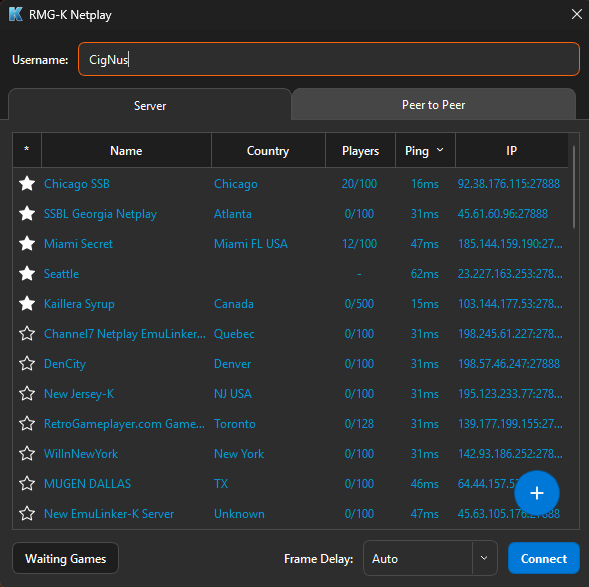Unfavorite the Chicago SSB server star
Image resolution: width=589 pixels, height=587 pixels.
pyautogui.click(x=27, y=184)
